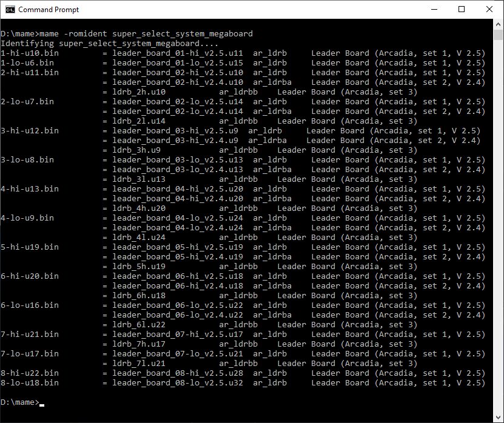This screenshot has height=423, width=504.
Task: Click 'ldrb_6h.u18' ROM name
Action: (x=139, y=295)
